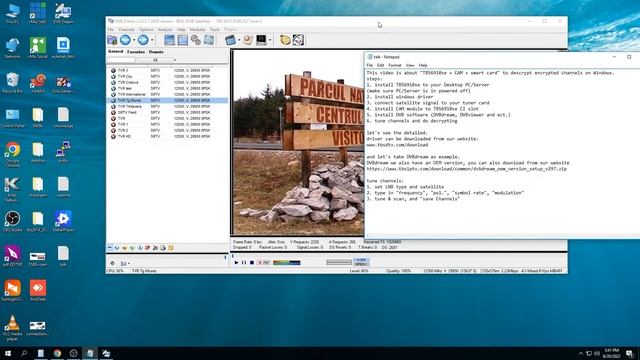Select the SRTV Feed channel row

pos(167,112)
